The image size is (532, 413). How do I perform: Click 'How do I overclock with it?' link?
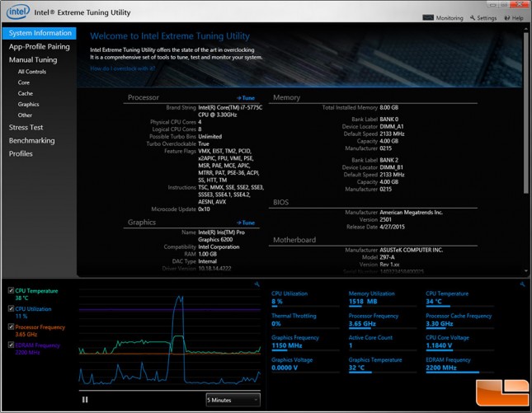[122, 68]
